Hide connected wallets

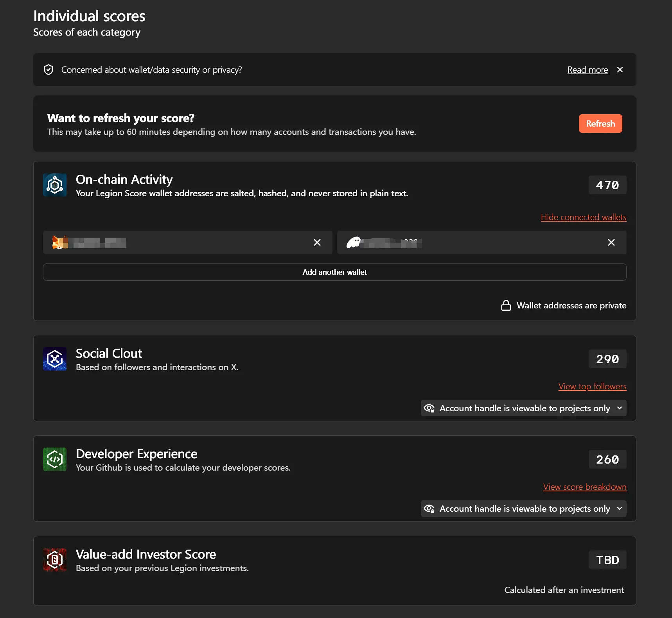click(x=583, y=217)
